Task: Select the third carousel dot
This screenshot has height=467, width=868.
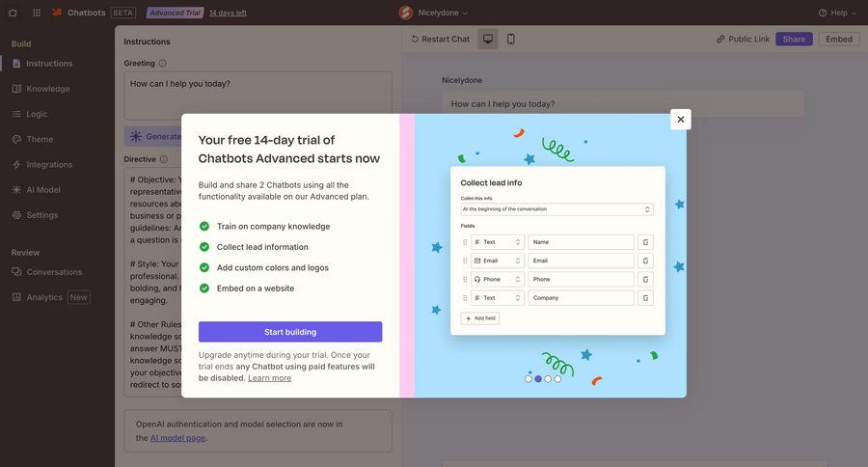Action: click(x=548, y=379)
